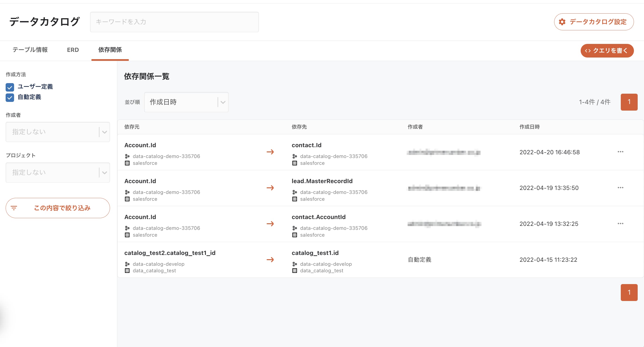The image size is (644, 347).
Task: Click the 1-4件 / 4件 result count
Action: pyautogui.click(x=595, y=102)
